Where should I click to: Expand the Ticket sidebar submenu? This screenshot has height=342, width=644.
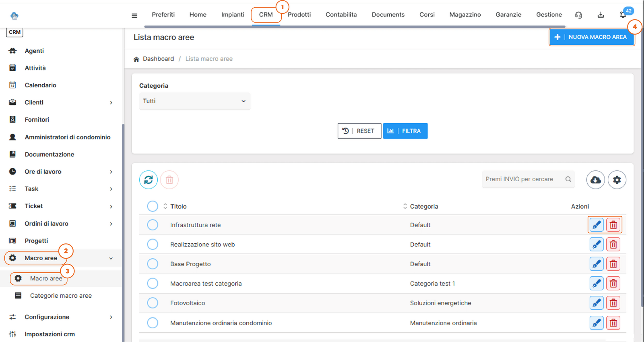(111, 206)
